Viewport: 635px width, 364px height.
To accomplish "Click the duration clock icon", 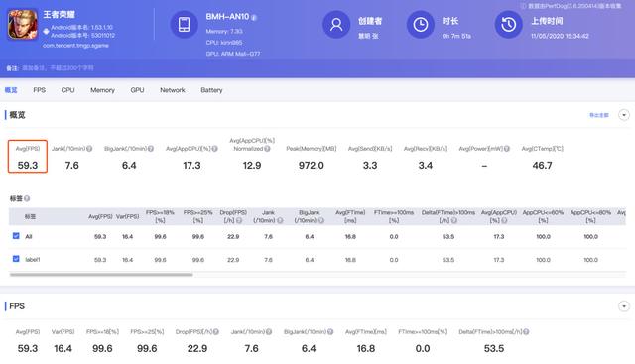I will click(x=421, y=24).
